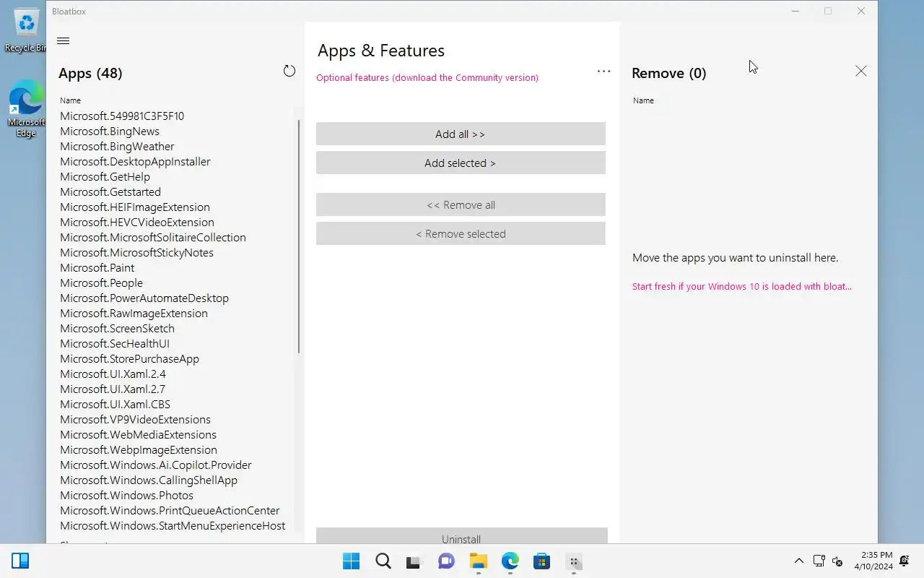
Task: Select Microsoft.UI.Xaml.2.7 entry
Action: [113, 389]
